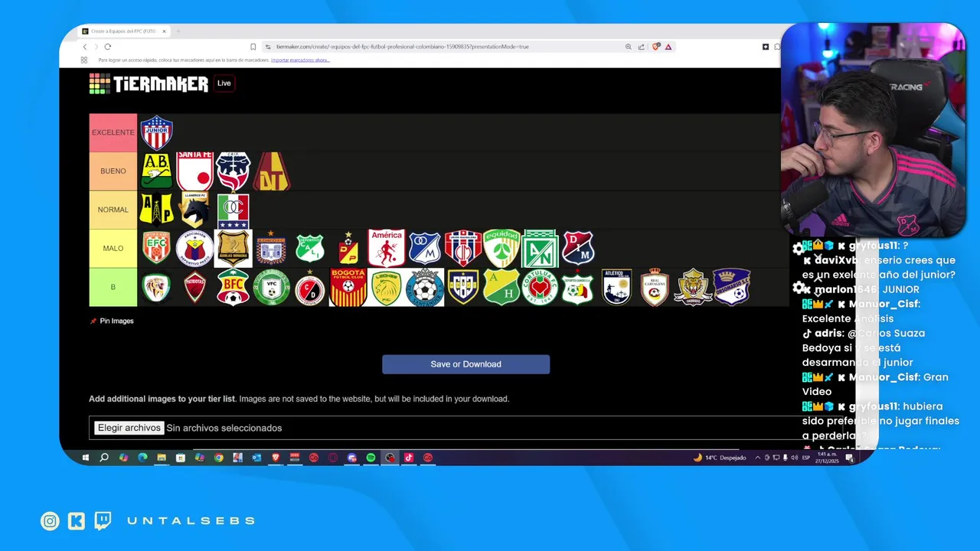Click the Save or Download button
Image resolution: width=980 pixels, height=551 pixels.
(x=465, y=364)
